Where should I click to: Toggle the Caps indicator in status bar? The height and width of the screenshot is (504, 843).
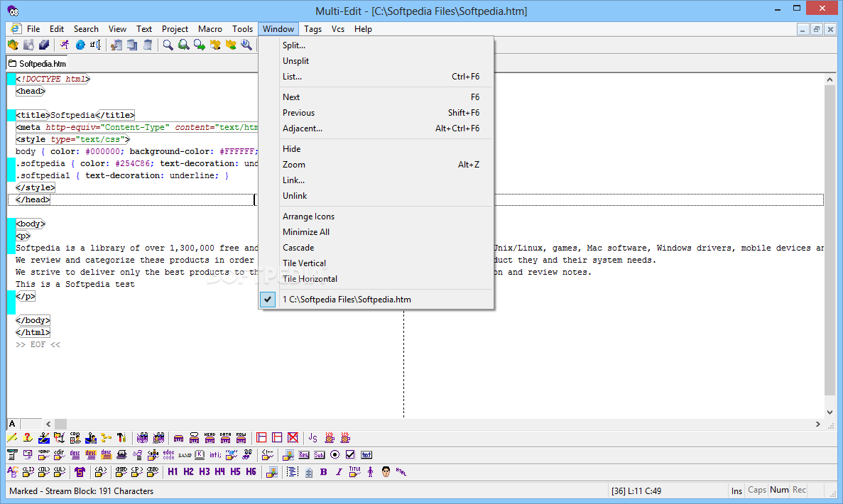(757, 490)
